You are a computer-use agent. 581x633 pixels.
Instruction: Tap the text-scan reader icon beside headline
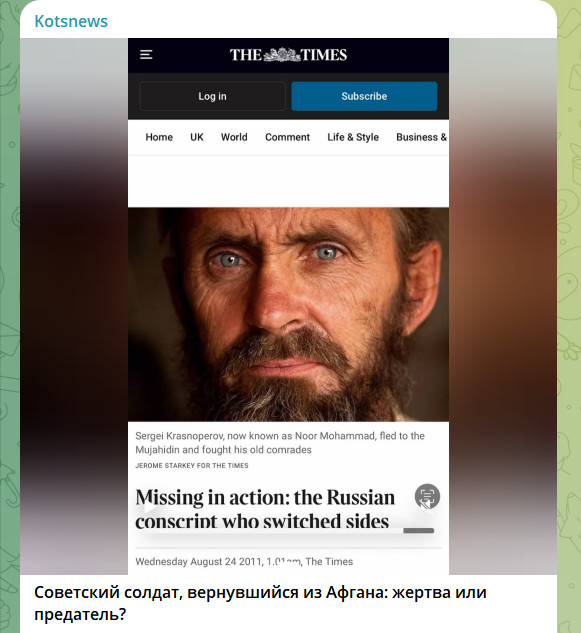pyautogui.click(x=427, y=496)
